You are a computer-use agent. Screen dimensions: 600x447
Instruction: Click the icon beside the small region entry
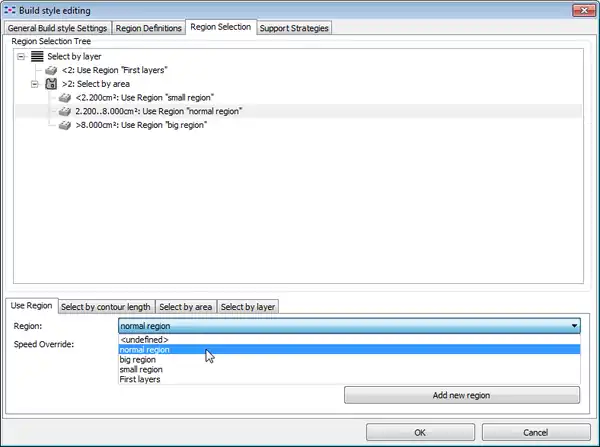pos(65,98)
